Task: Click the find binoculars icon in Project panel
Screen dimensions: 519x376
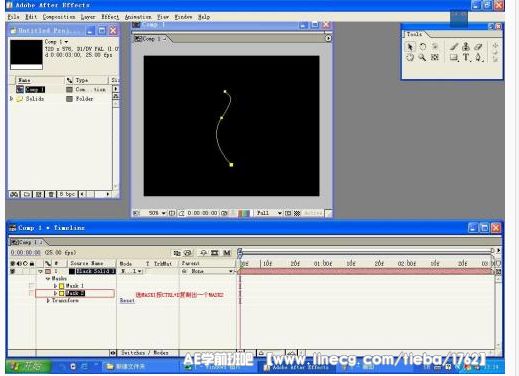Action: pyautogui.click(x=14, y=194)
